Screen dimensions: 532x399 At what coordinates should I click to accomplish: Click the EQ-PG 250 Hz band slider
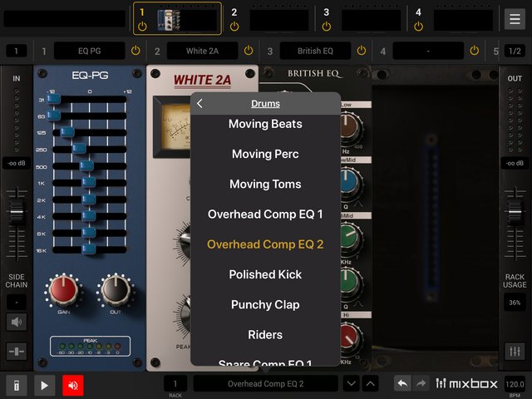point(79,149)
